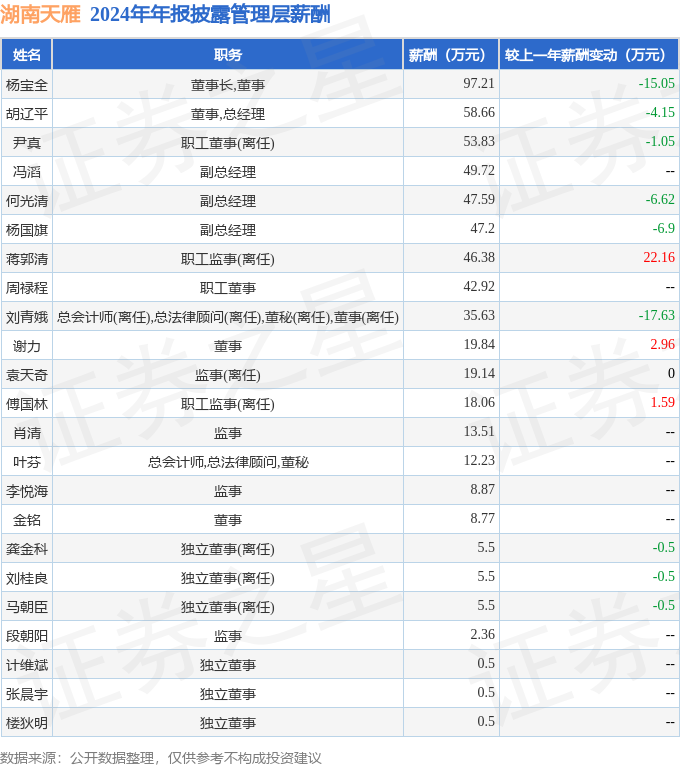
Task: Select the name 谢力
Action: (26, 346)
